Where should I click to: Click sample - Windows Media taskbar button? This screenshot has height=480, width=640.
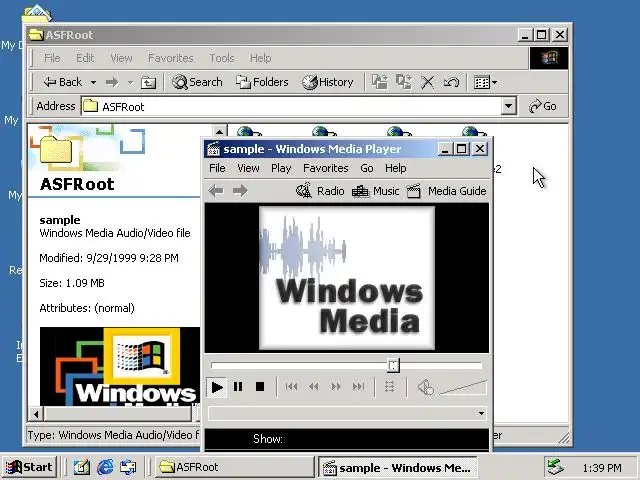(x=398, y=468)
